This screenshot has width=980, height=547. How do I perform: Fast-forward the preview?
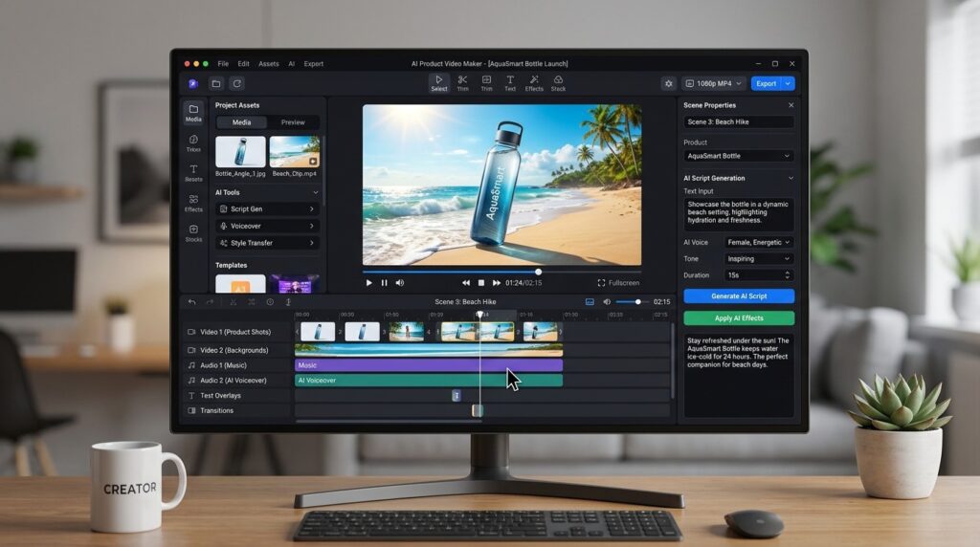tap(497, 283)
